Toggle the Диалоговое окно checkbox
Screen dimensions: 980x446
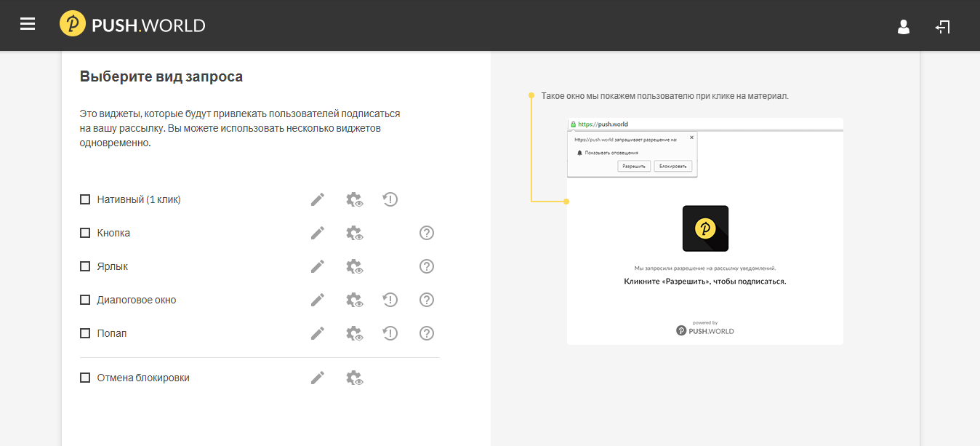pos(85,300)
